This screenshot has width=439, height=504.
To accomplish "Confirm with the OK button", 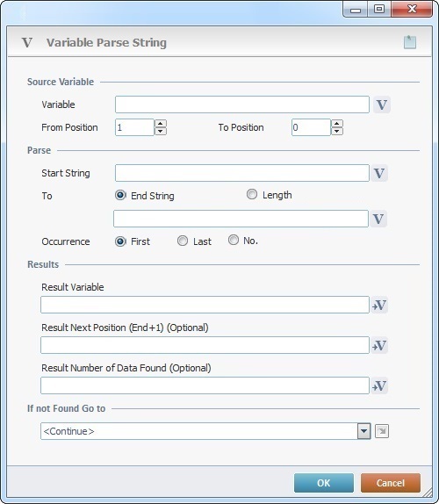I will 324,483.
